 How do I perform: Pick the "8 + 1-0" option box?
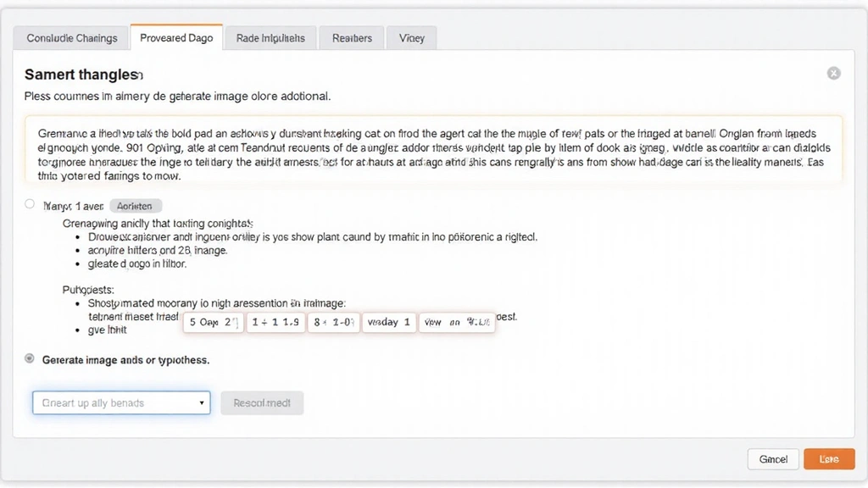point(333,322)
